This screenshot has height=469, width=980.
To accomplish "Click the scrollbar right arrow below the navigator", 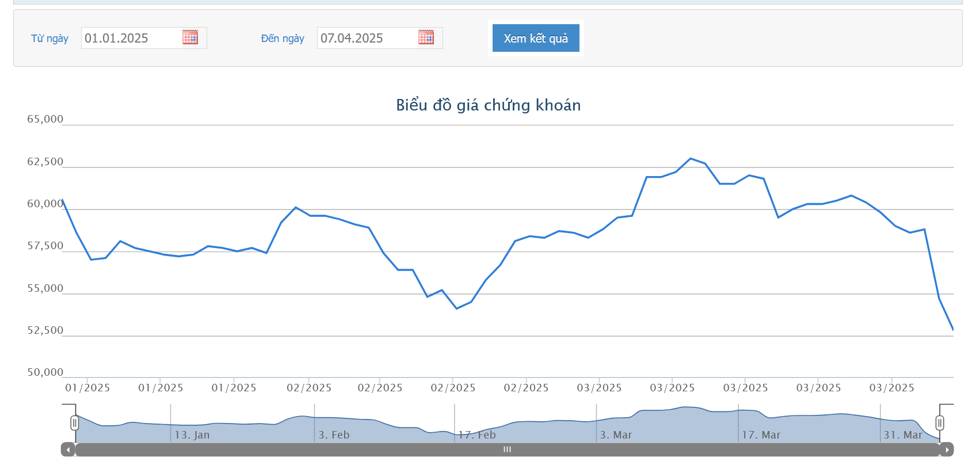I will [947, 449].
